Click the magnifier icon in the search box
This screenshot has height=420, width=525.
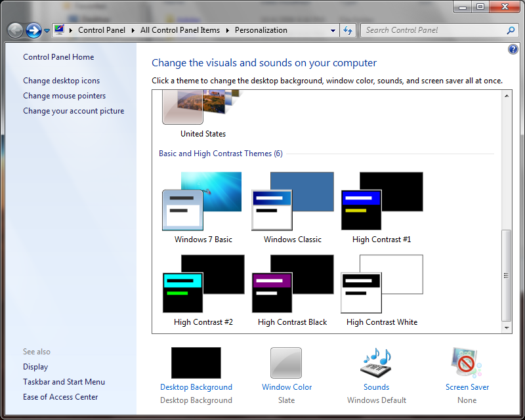point(511,30)
